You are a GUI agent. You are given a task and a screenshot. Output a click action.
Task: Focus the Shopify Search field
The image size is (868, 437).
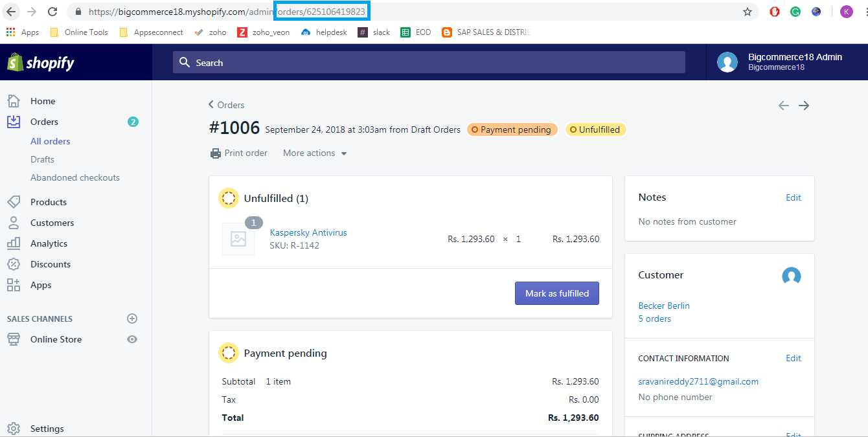coord(429,62)
